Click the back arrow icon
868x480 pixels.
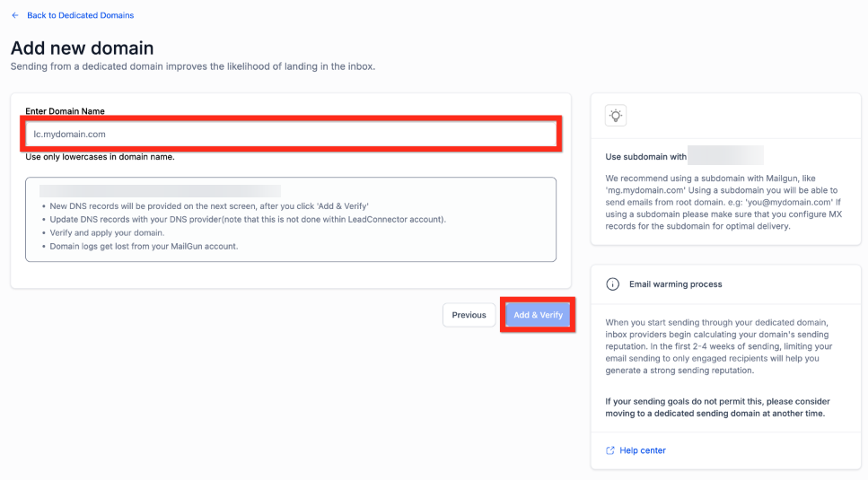tap(15, 15)
